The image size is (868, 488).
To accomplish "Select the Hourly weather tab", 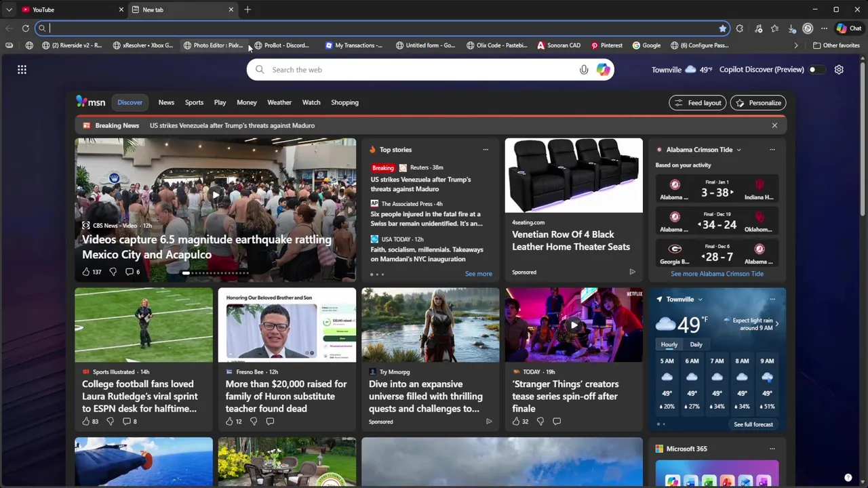I will coord(669,344).
